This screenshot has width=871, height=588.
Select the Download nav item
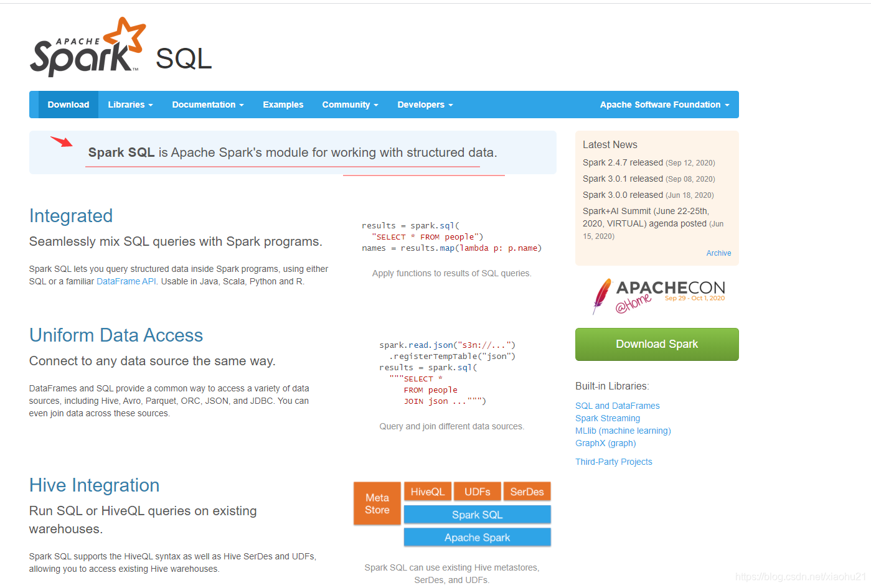click(68, 105)
